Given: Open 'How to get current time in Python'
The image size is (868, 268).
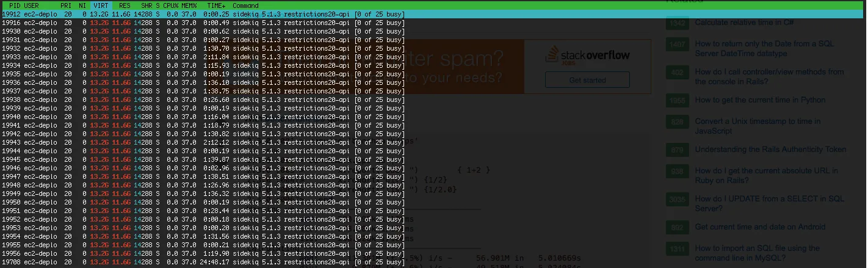Looking at the screenshot, I should click(x=760, y=100).
